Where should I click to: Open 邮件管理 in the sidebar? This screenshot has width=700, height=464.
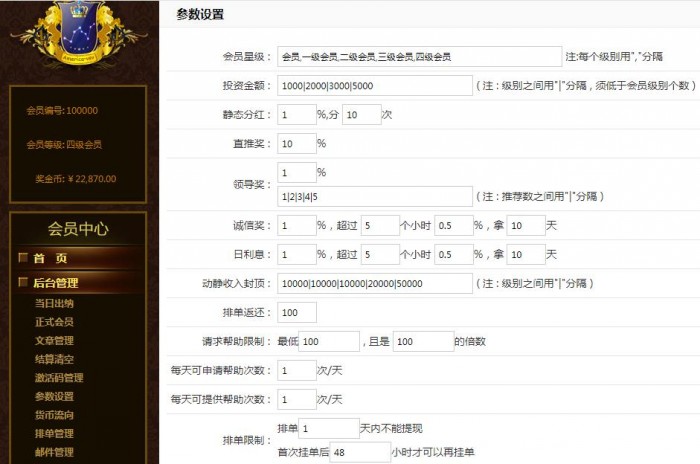54,452
